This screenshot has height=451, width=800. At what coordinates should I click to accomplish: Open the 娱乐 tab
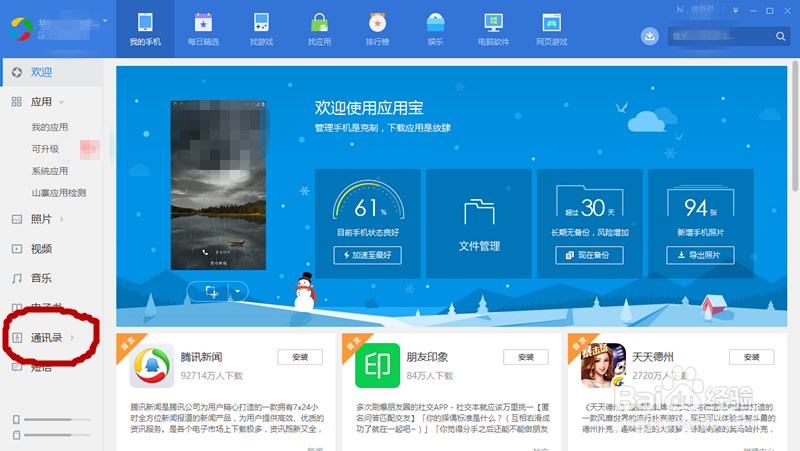[435, 29]
